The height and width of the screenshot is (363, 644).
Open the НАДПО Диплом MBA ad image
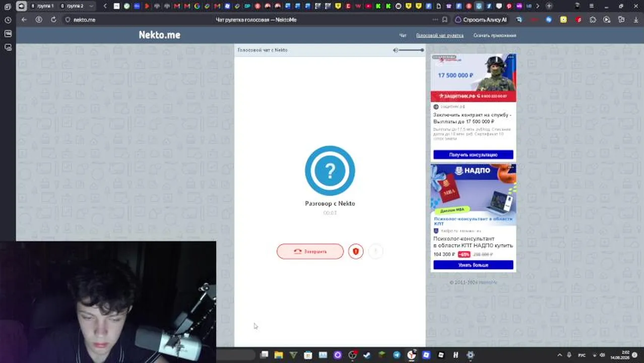(x=473, y=190)
